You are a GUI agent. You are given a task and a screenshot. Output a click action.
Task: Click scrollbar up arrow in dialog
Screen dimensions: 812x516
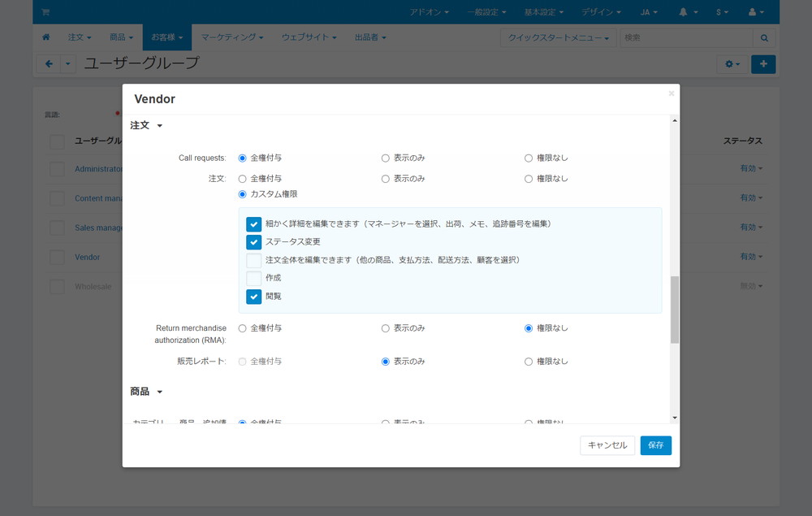coord(674,121)
